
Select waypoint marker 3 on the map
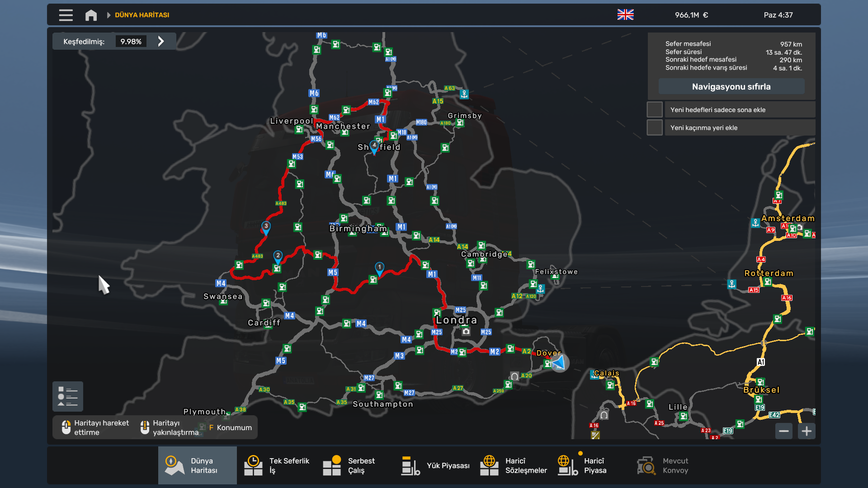pyautogui.click(x=266, y=227)
